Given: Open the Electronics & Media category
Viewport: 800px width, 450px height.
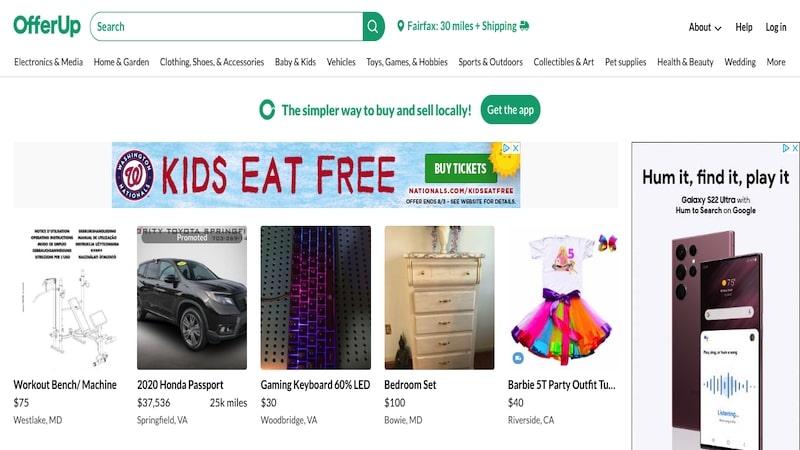Looking at the screenshot, I should 48,62.
